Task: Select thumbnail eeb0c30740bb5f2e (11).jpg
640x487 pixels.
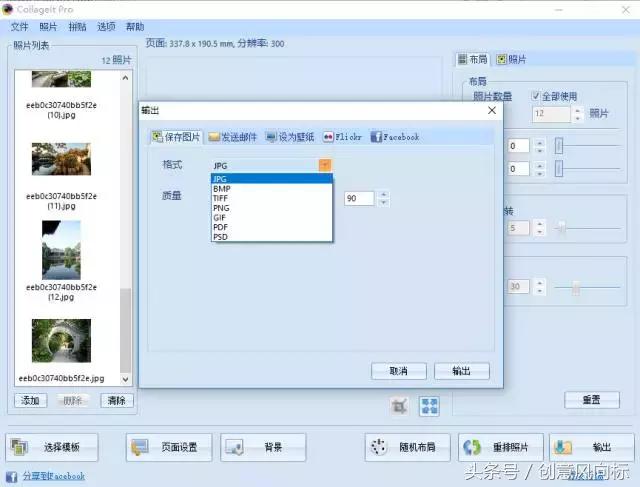Action: (61, 159)
